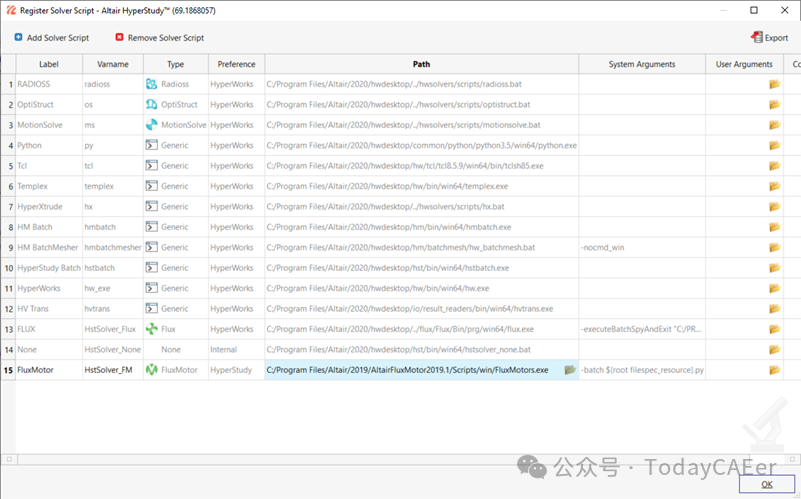The height and width of the screenshot is (499, 801).
Task: Open folder browse icon for Tcl row
Action: click(774, 166)
